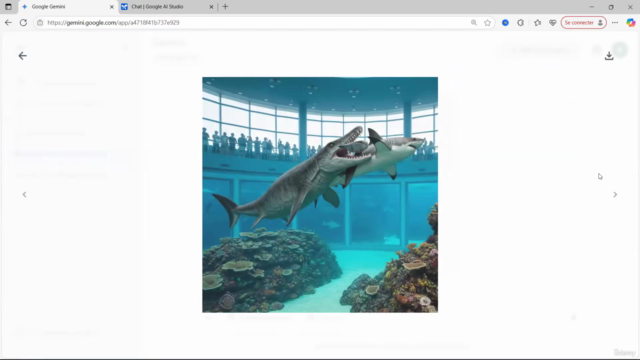This screenshot has height=360, width=640.
Task: Close the Google AI Studio tab
Action: tap(211, 7)
